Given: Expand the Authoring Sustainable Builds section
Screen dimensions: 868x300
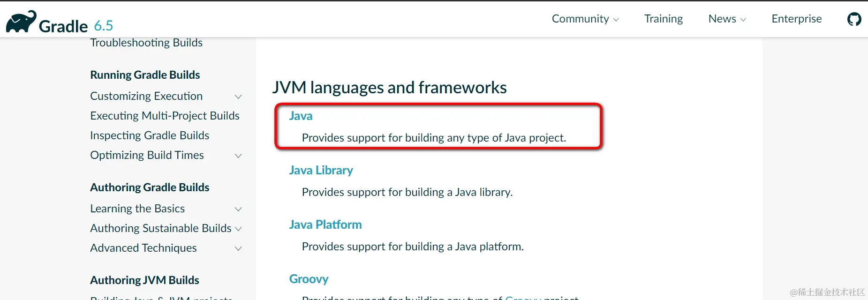Looking at the screenshot, I should (238, 229).
